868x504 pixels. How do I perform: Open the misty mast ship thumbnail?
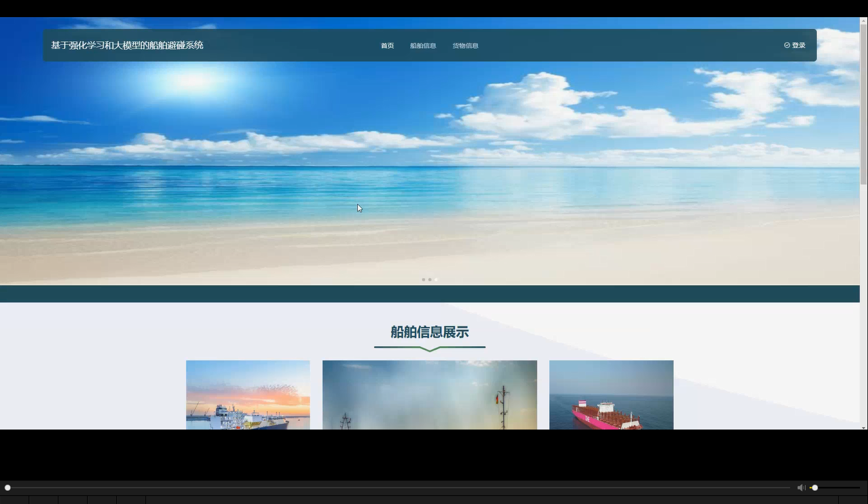pos(429,395)
